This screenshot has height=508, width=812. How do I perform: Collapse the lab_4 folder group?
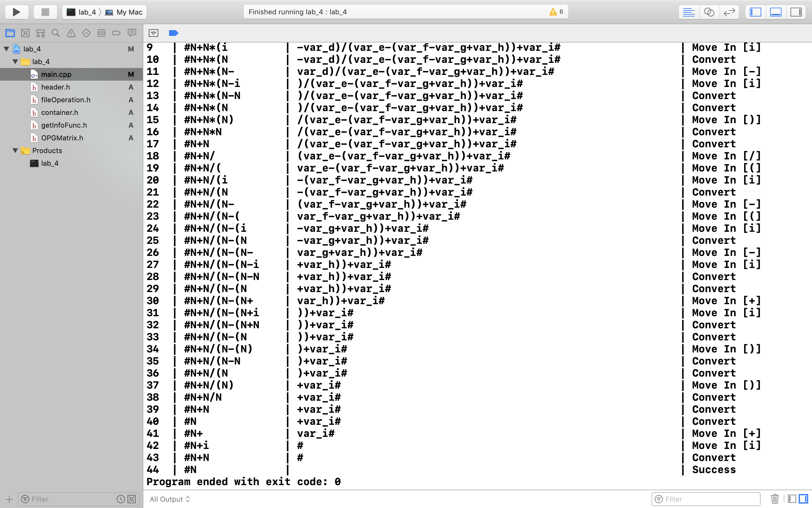tap(15, 62)
